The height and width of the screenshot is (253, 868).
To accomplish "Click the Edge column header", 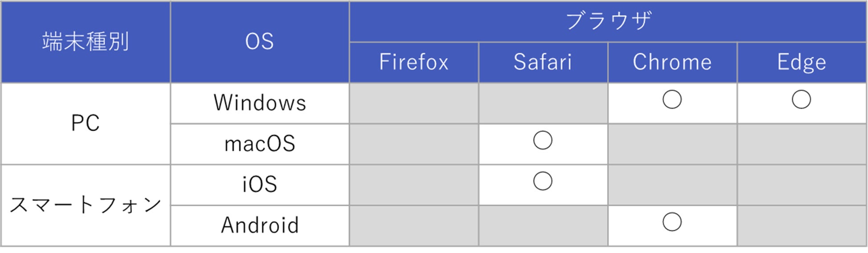I will 801,62.
